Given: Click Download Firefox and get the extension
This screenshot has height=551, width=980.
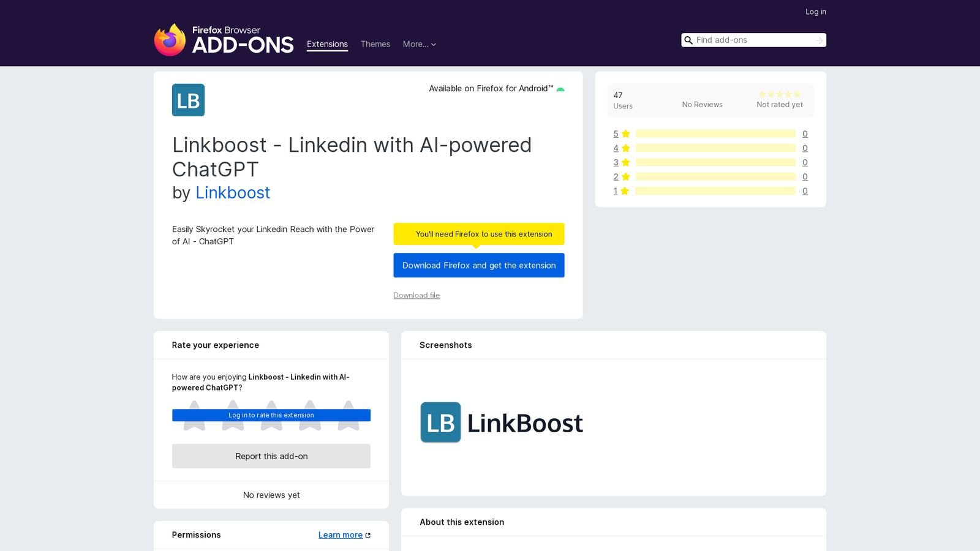Looking at the screenshot, I should pos(479,265).
